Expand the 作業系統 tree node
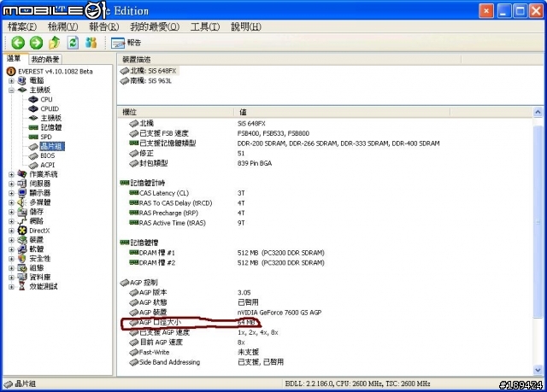 click(x=11, y=174)
